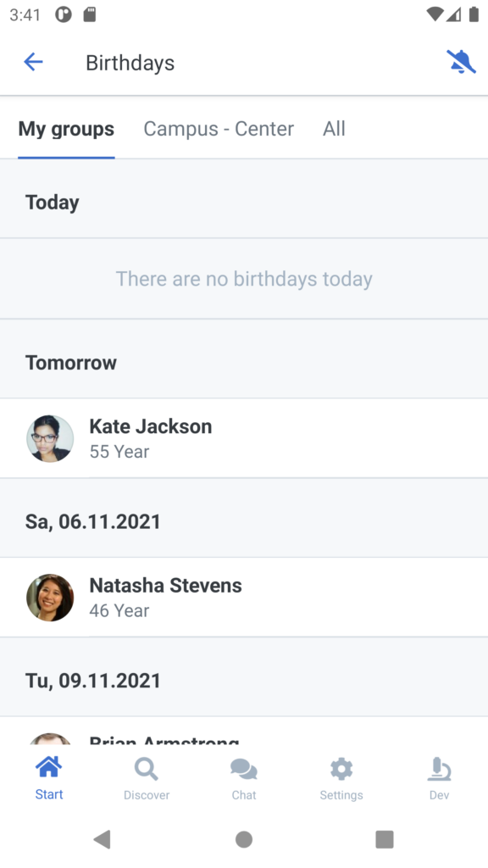Tap Android recent apps square
The image size is (488, 868).
[385, 839]
